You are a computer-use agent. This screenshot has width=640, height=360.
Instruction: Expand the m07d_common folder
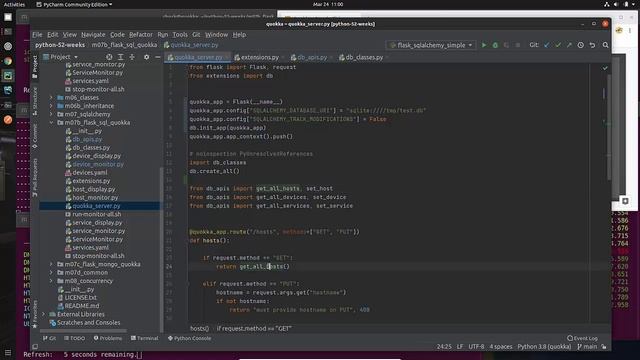click(x=52, y=273)
